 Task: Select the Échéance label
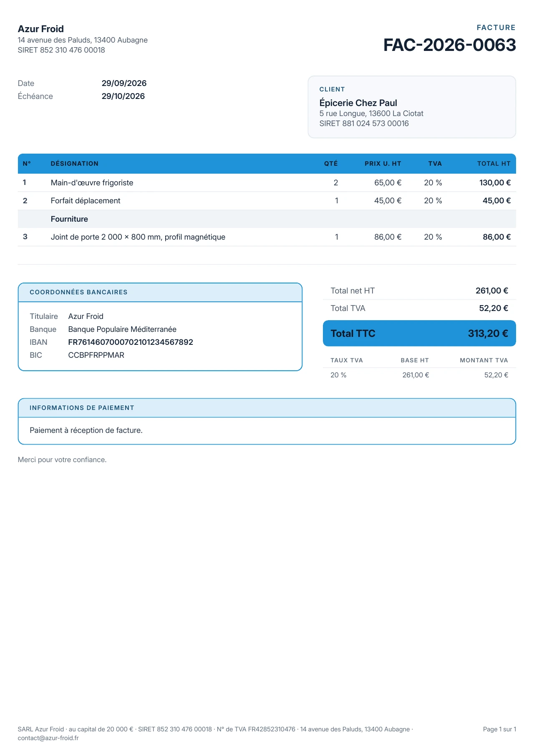[35, 96]
